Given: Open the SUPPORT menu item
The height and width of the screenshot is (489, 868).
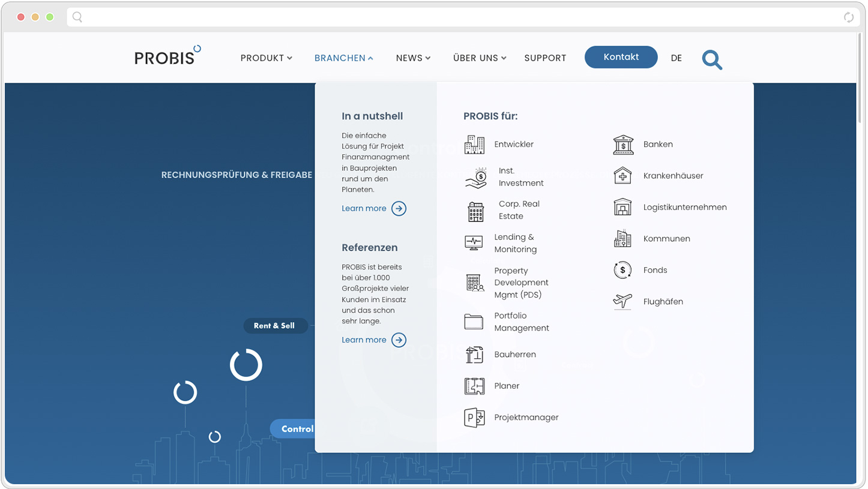Looking at the screenshot, I should point(545,58).
